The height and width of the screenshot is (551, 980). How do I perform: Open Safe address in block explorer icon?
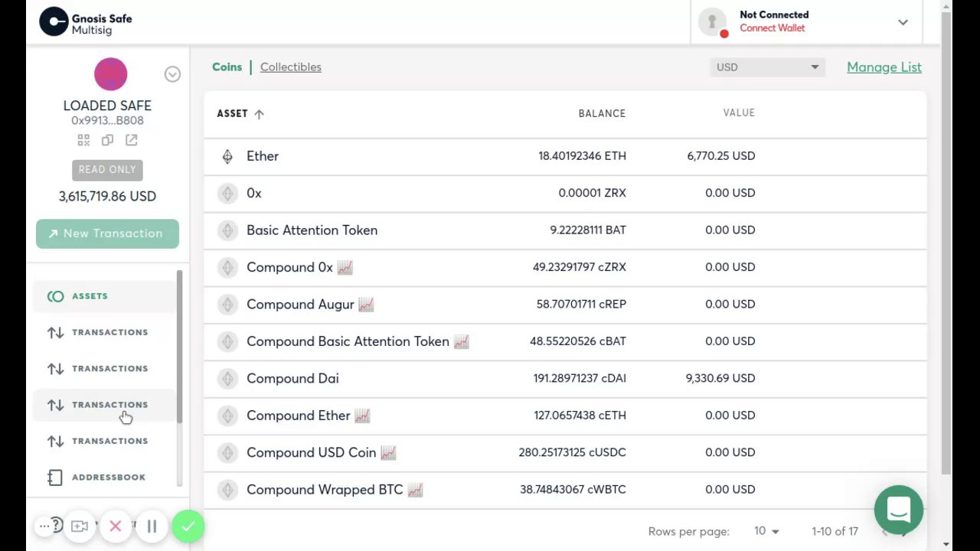132,140
